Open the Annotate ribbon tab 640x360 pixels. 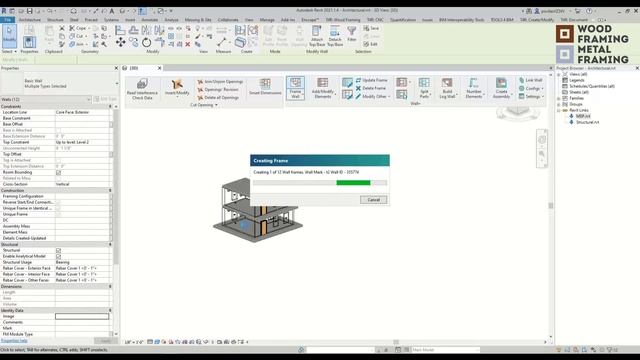pyautogui.click(x=149, y=20)
